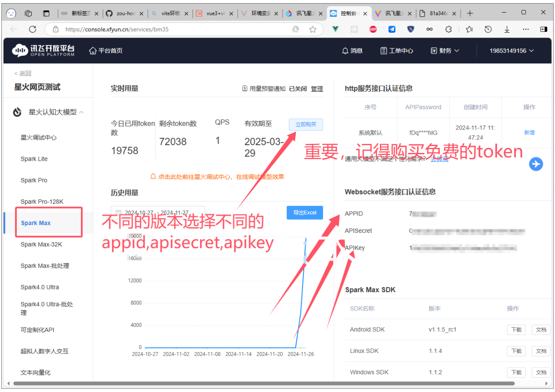Open 星火调试中心 in sidebar

coord(39,137)
